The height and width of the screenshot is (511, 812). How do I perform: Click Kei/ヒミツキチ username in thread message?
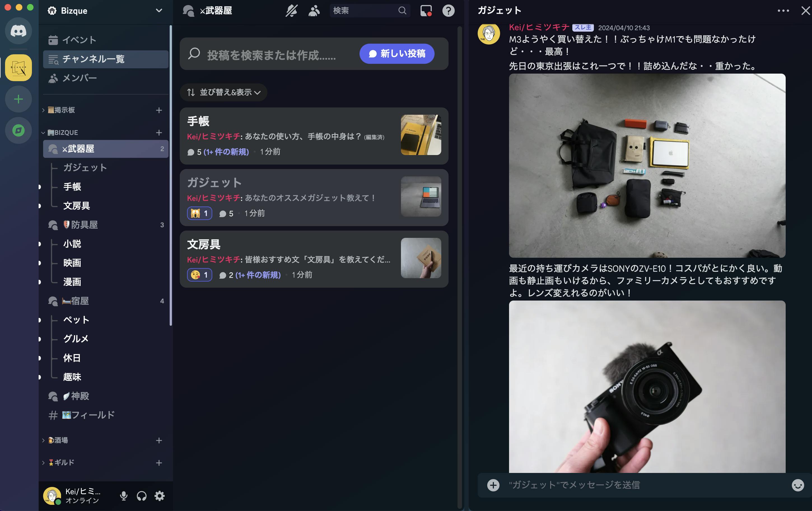coord(539,27)
